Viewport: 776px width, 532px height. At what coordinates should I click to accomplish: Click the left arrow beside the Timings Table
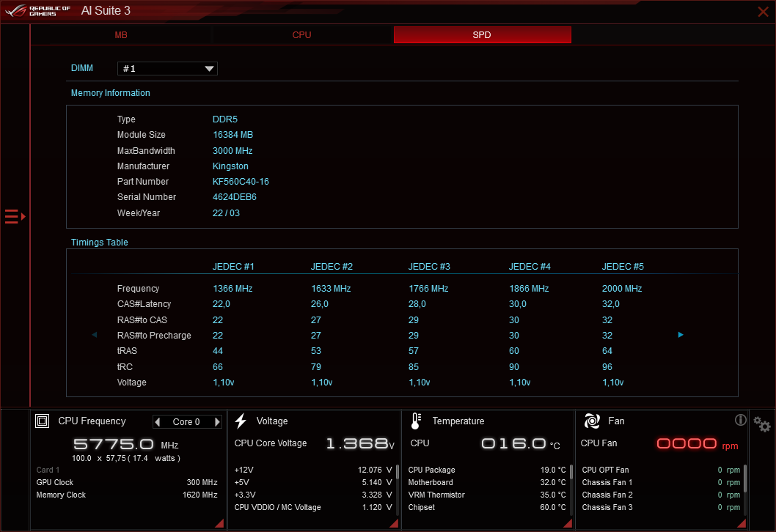(x=94, y=335)
